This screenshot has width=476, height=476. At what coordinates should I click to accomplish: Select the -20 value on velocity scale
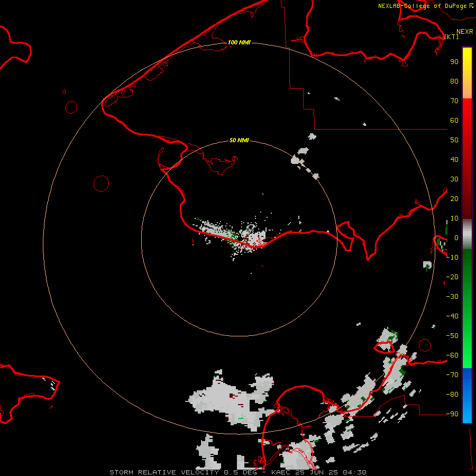coord(452,277)
